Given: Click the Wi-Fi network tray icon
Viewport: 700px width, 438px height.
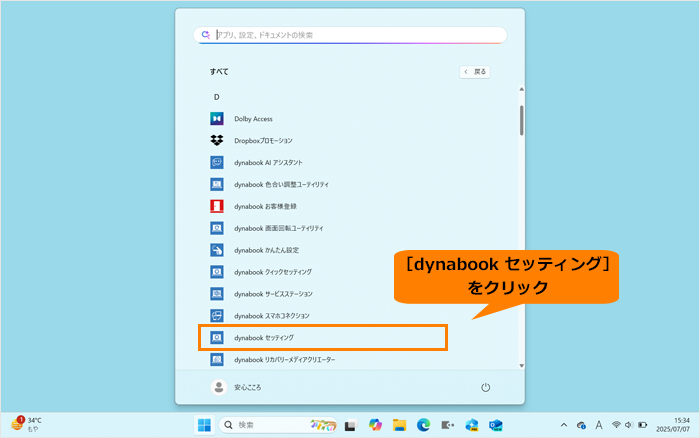Looking at the screenshot, I should click(x=616, y=425).
